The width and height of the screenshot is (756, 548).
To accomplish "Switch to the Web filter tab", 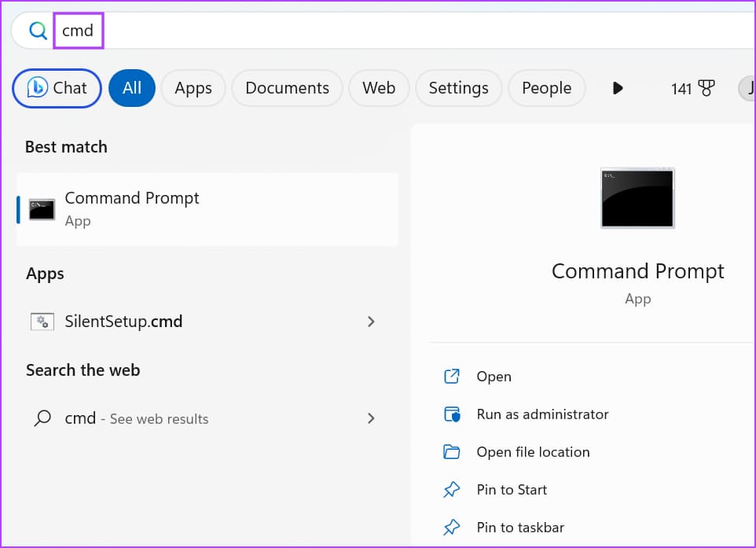I will pyautogui.click(x=379, y=88).
